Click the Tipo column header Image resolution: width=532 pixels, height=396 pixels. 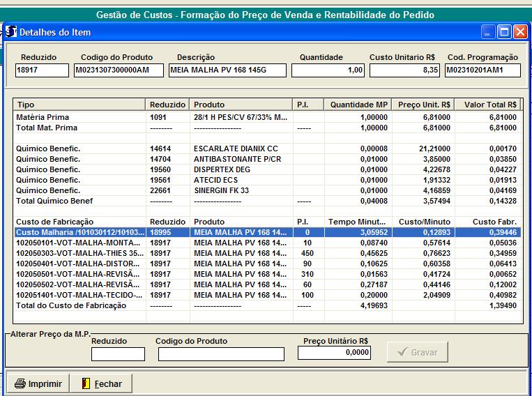pyautogui.click(x=79, y=105)
